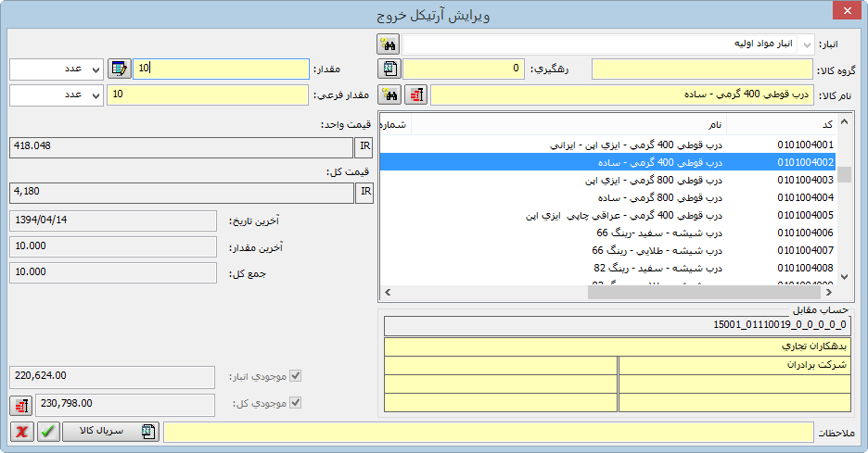The width and height of the screenshot is (868, 453).
Task: Toggle the موجودي کل checkbox
Action: point(296,403)
